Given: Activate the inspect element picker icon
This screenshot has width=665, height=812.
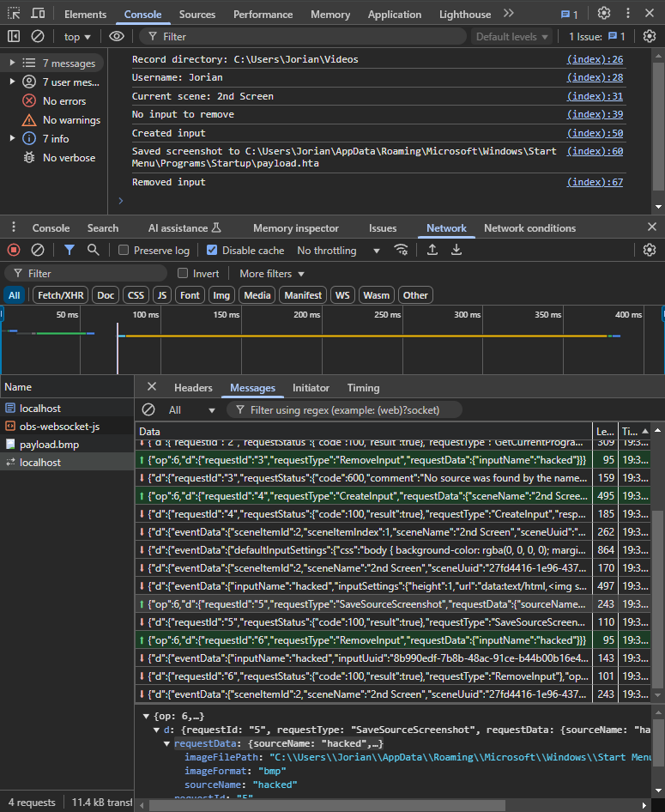Looking at the screenshot, I should (x=14, y=14).
